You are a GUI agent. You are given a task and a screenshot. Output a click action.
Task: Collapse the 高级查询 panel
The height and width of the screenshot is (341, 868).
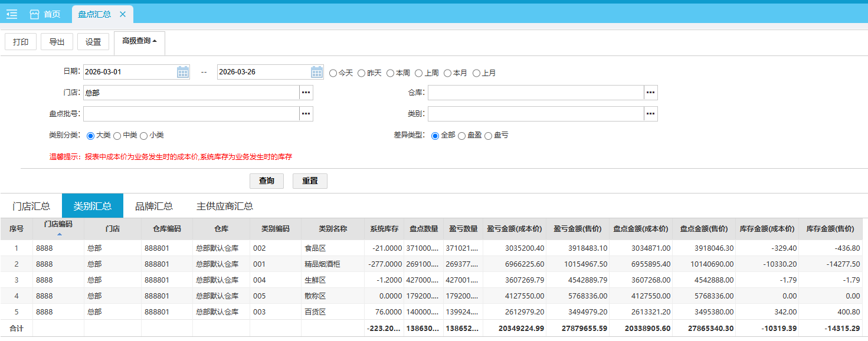tap(139, 41)
